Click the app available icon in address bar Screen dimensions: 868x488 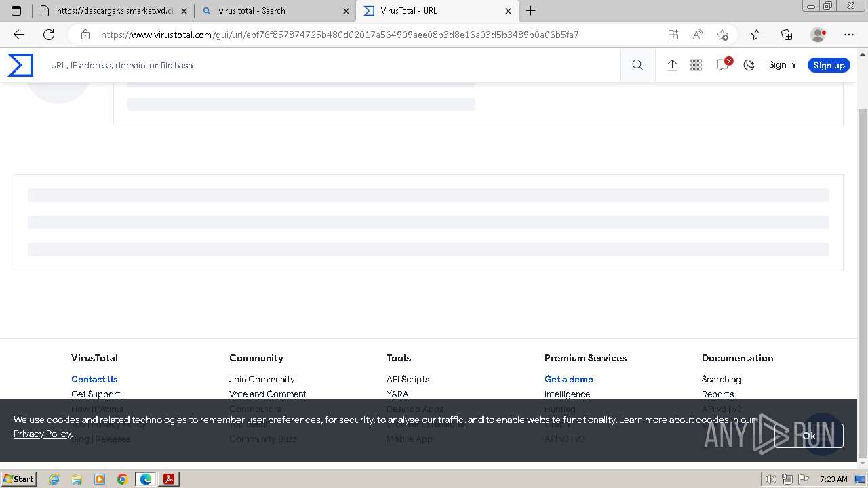click(673, 35)
